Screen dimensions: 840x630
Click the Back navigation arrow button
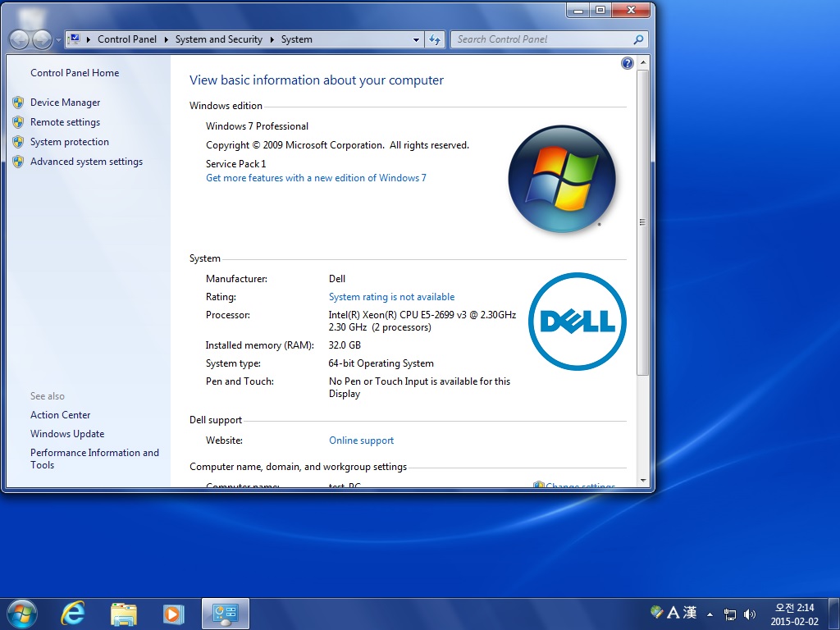(x=19, y=39)
